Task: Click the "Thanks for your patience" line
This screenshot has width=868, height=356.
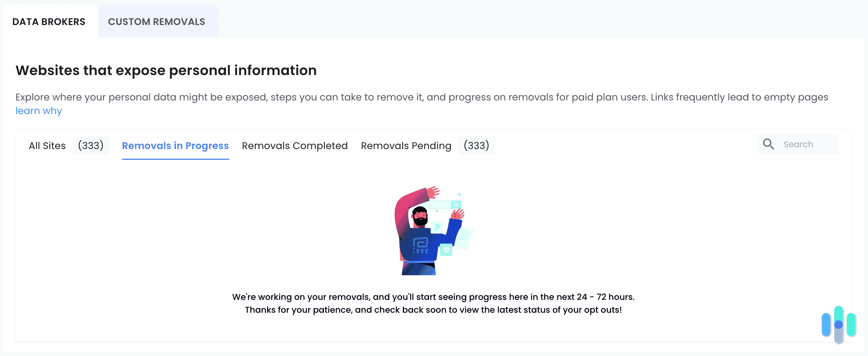Action: point(433,310)
